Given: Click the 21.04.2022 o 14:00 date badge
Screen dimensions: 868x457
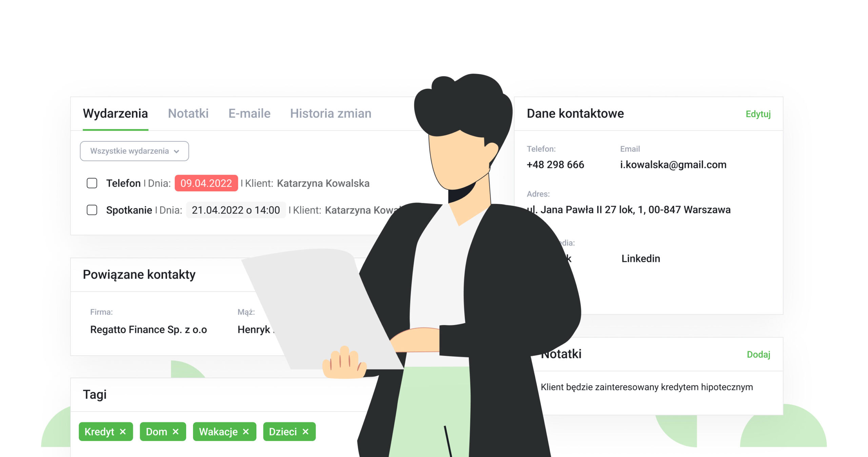Looking at the screenshot, I should pos(236,210).
